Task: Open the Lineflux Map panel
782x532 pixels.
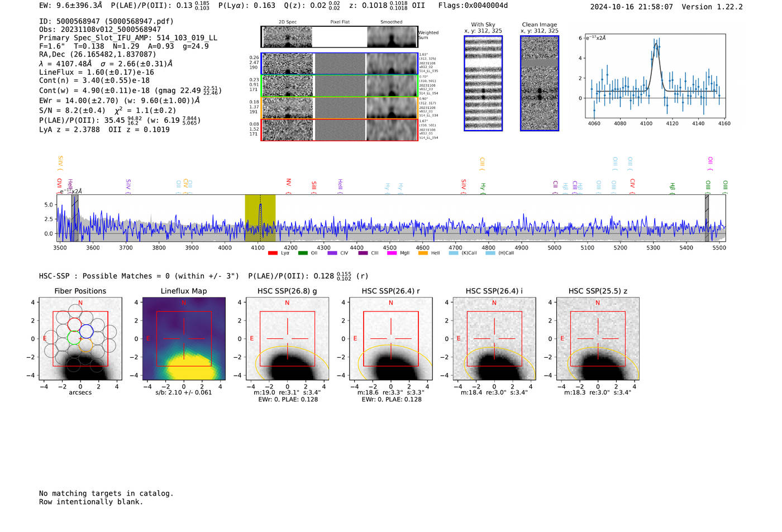Action: point(184,339)
